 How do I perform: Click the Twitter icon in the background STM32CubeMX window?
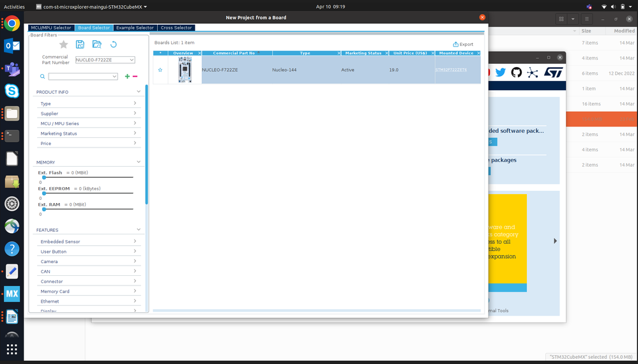[501, 72]
